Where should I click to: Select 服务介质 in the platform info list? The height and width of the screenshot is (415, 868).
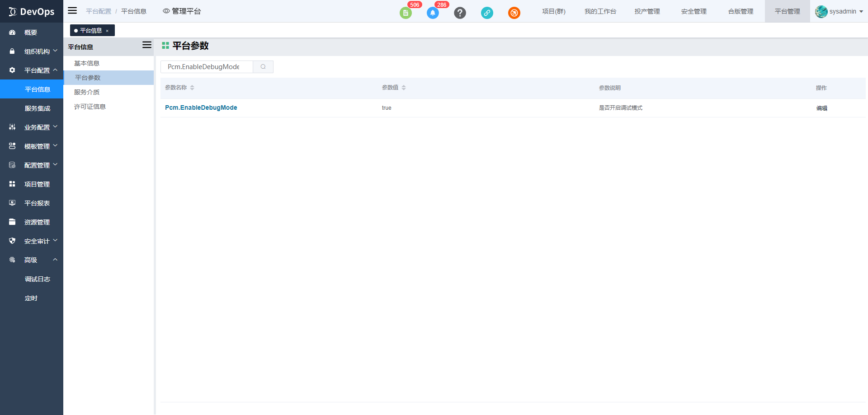pyautogui.click(x=87, y=92)
